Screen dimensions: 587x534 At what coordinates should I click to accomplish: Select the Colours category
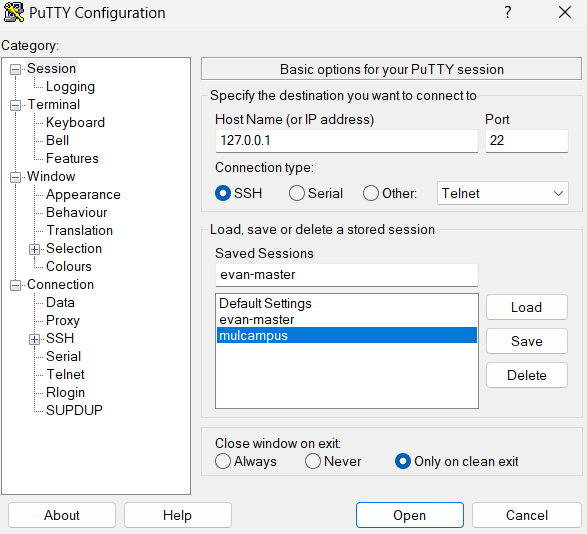tap(69, 266)
